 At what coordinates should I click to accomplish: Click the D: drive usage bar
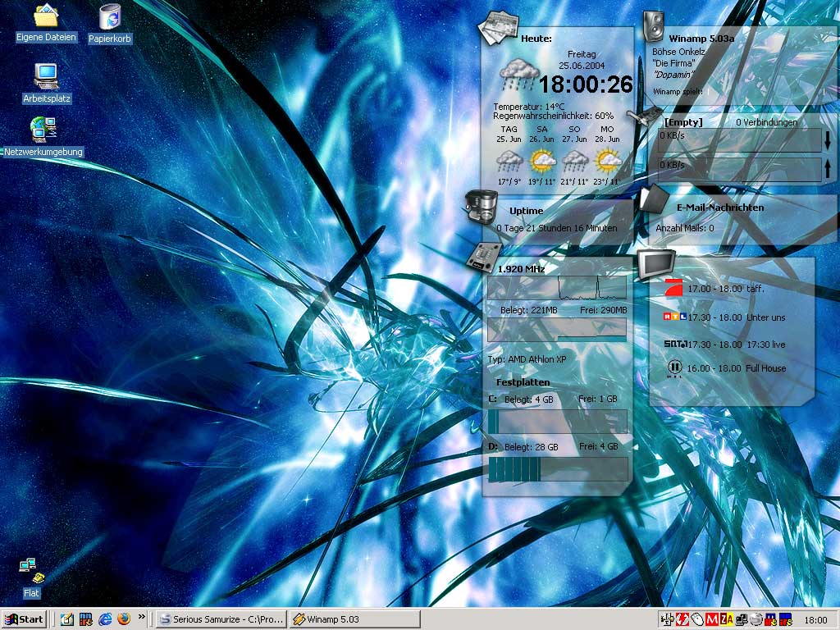[558, 469]
